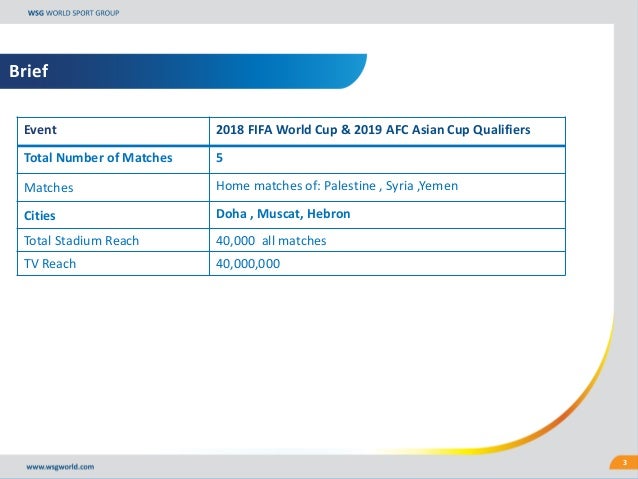Open the www.wsgworld.com footer link
Image resolution: width=638 pixels, height=479 pixels.
pos(60,467)
